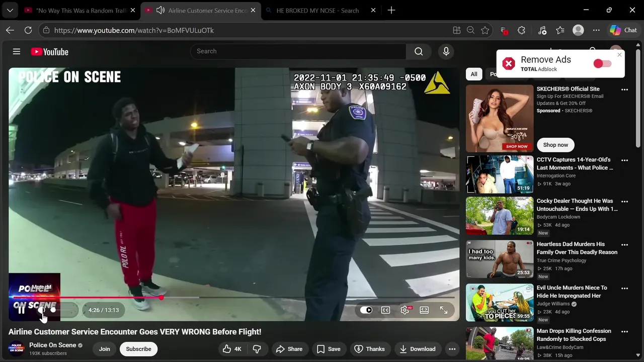Image resolution: width=644 pixels, height=362 pixels.
Task: Join the Police On Scene channel
Action: [x=105, y=349]
